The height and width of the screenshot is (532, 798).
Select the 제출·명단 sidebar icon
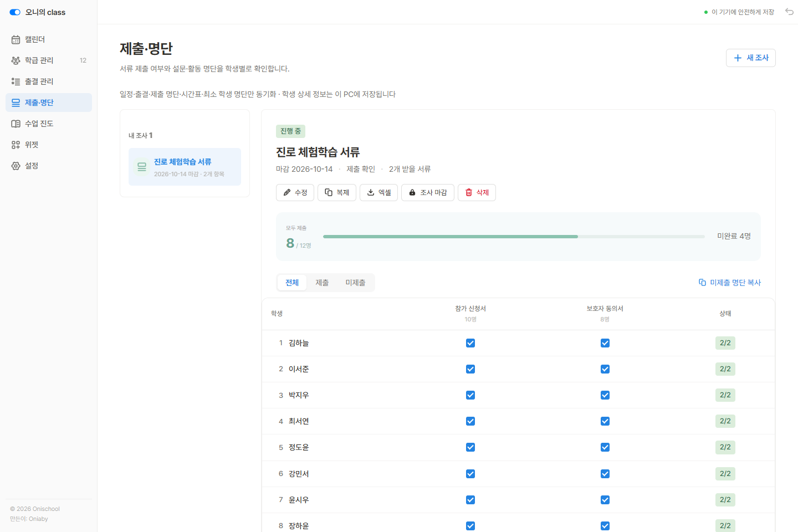[x=16, y=103]
